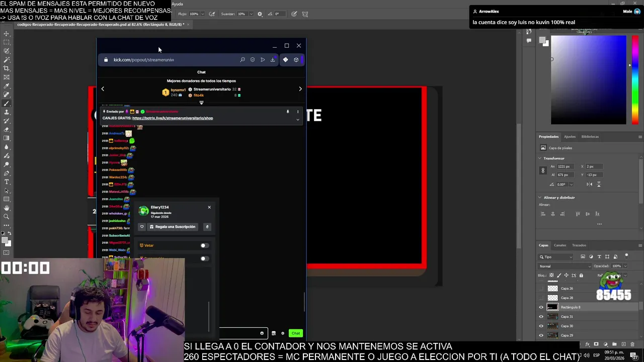Screen dimensions: 644x362
Task: Click inside the color picker field
Action: (x=589, y=80)
